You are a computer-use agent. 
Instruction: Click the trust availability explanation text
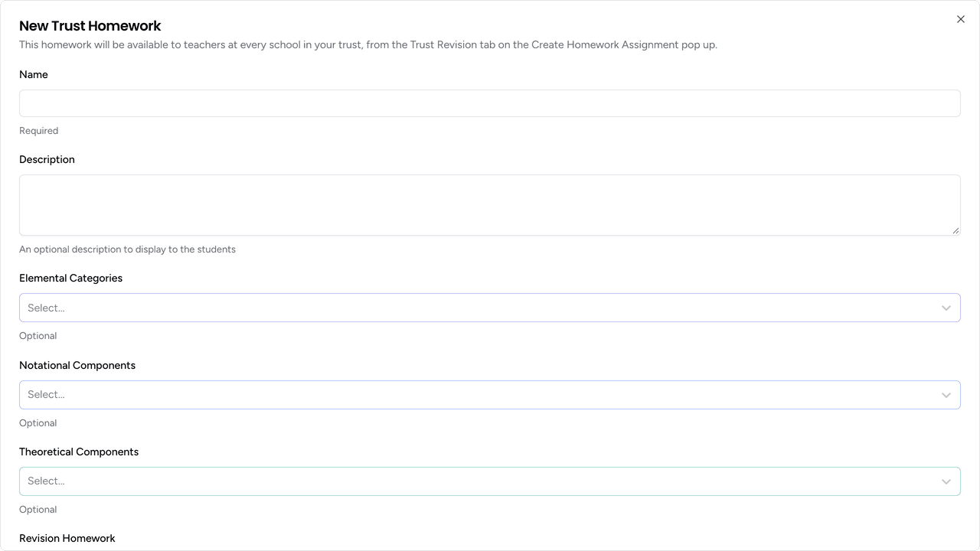pos(368,44)
